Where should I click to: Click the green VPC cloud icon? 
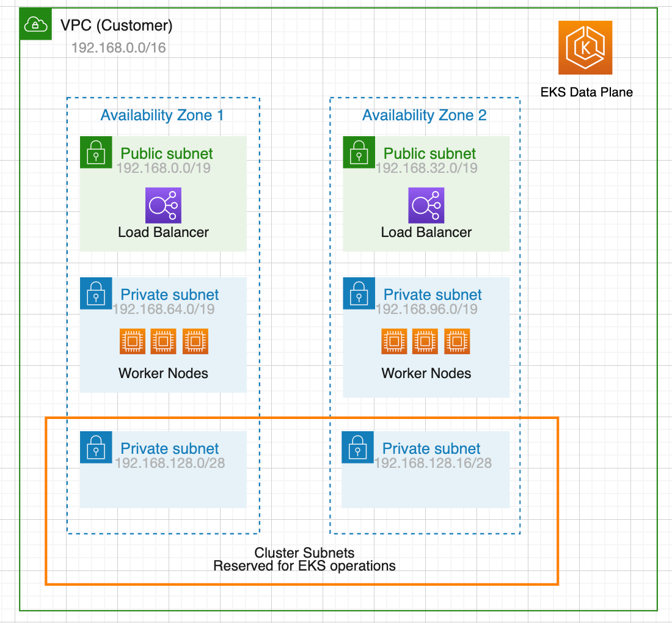point(35,24)
